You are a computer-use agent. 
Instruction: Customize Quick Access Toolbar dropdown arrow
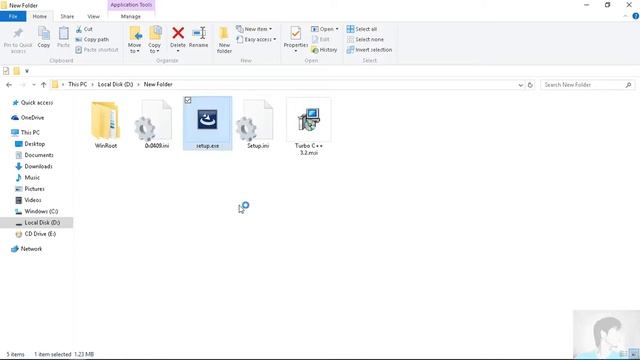point(27,71)
